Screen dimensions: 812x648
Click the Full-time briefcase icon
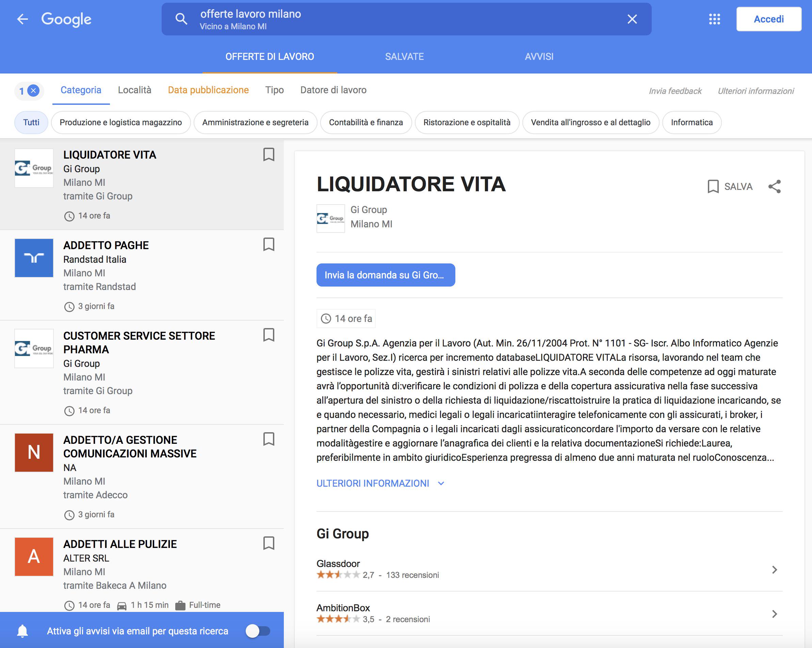[x=180, y=605]
